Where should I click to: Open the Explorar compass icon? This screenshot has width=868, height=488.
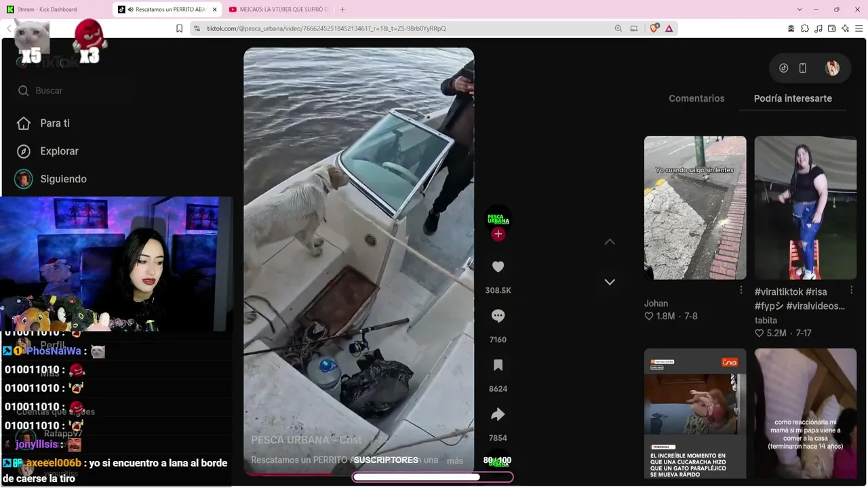[24, 151]
